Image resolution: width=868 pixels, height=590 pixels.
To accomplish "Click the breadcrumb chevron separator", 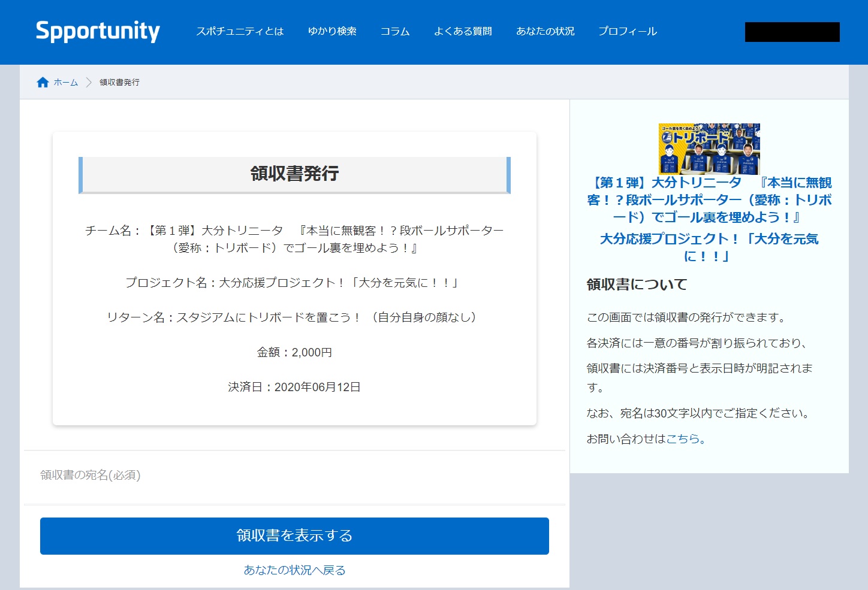I will 89,82.
